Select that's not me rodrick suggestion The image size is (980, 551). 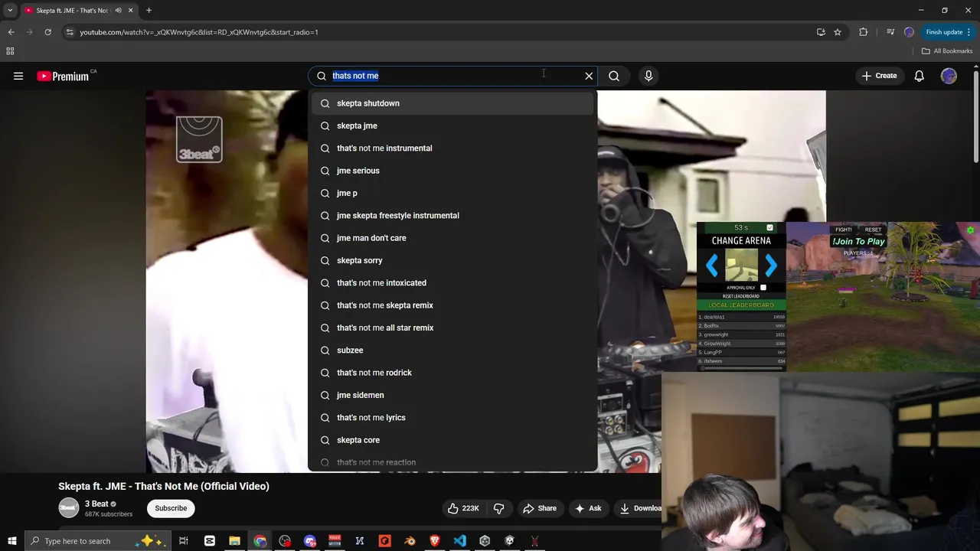click(452, 373)
